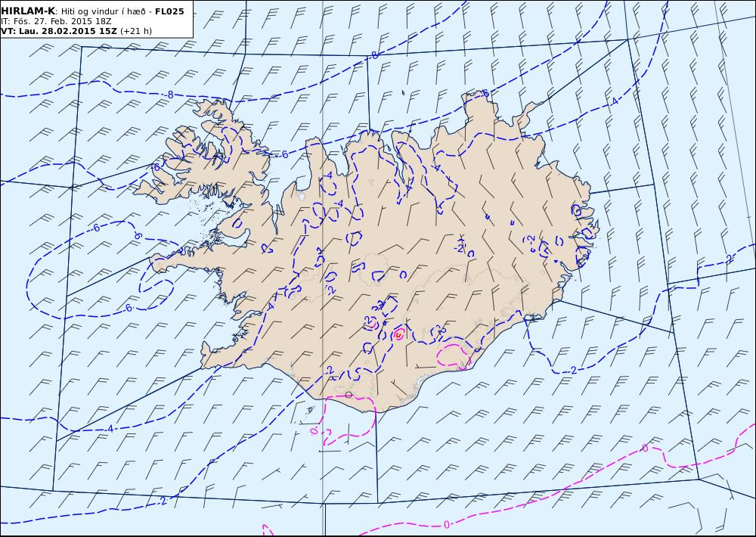This screenshot has width=756, height=537.
Task: Click the FL025 flight level label
Action: (x=169, y=11)
